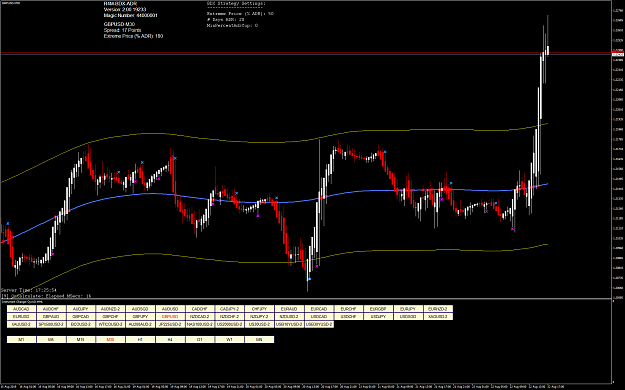Select the NZDCAD-2 symbol button

pyautogui.click(x=200, y=317)
